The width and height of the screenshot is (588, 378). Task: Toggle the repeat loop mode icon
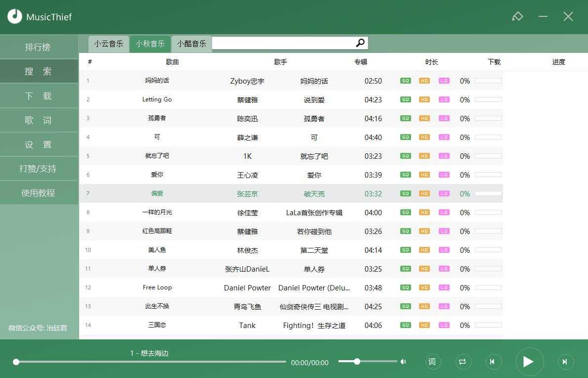pos(462,362)
